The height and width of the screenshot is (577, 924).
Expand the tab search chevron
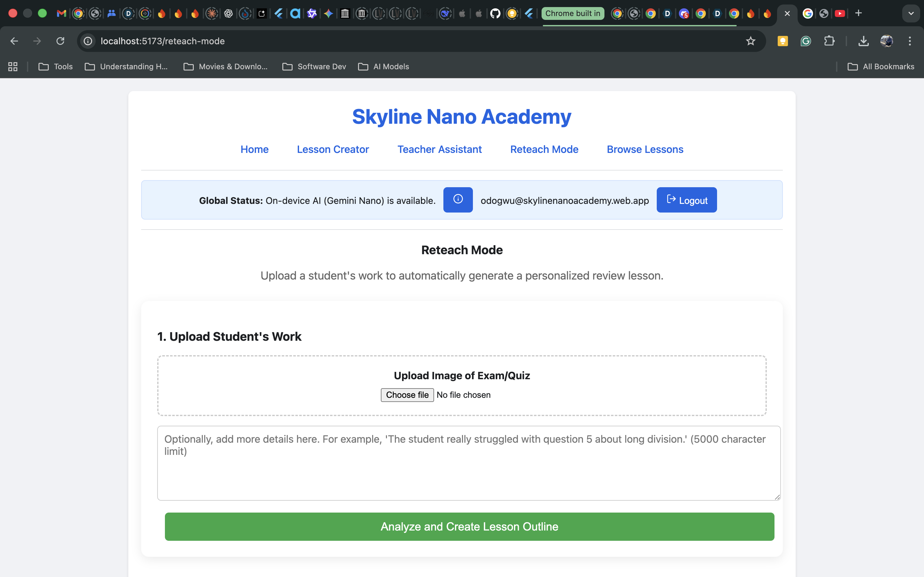pos(911,13)
